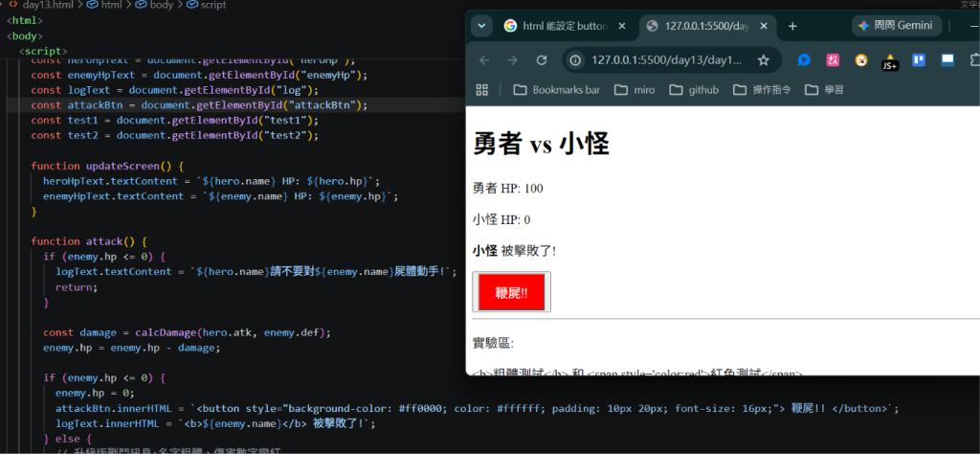Open the 'Bookmarks bar' folder

point(557,90)
